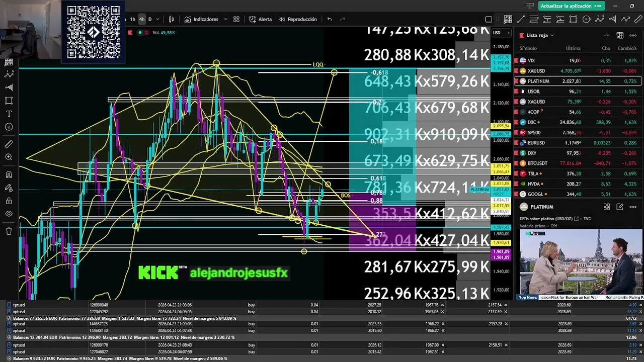Delete drawings with trash icon
This screenshot has width=644, height=362.
point(9,231)
